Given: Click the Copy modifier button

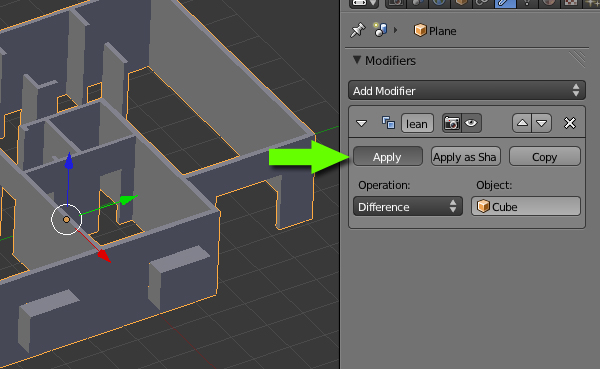Looking at the screenshot, I should tap(545, 157).
